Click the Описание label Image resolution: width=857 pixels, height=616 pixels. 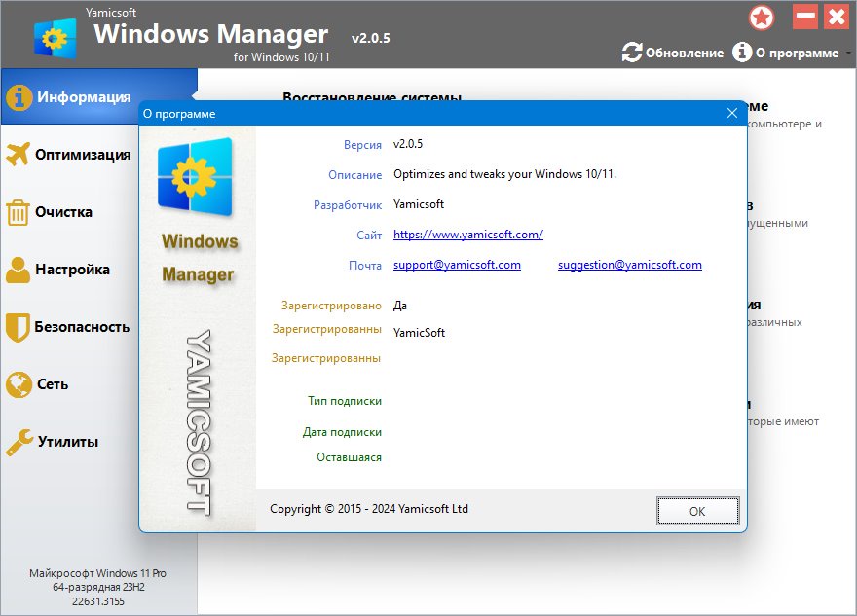(x=354, y=175)
